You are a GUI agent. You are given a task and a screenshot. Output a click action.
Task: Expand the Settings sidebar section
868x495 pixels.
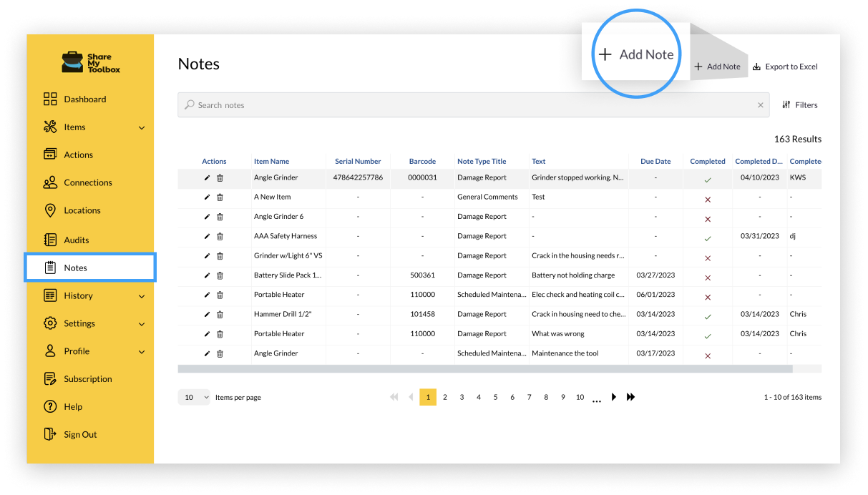point(141,324)
